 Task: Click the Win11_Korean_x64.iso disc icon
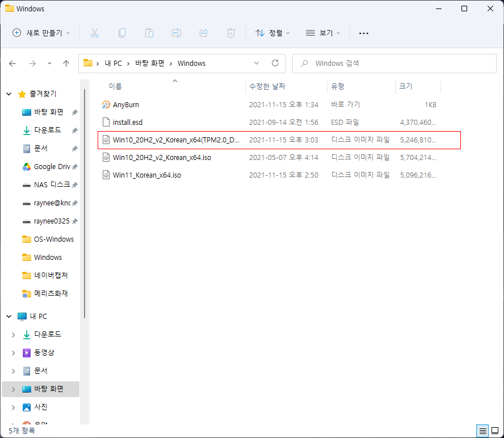click(106, 175)
